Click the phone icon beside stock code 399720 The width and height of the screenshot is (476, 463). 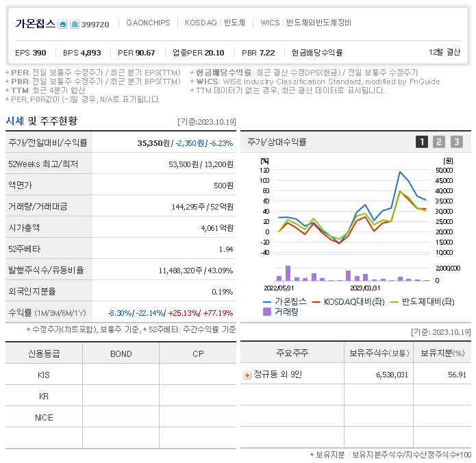pos(75,24)
